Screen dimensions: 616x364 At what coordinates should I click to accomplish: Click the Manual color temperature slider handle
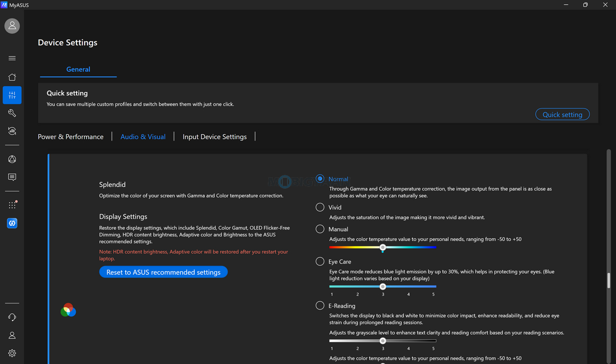tap(383, 247)
